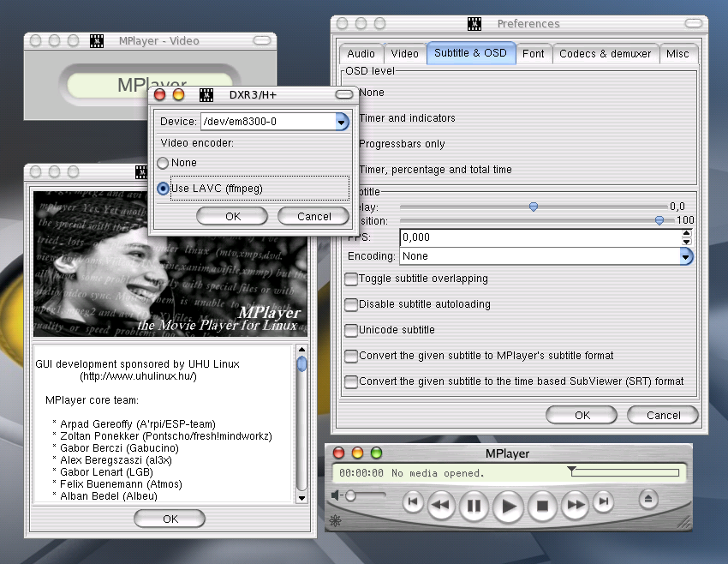This screenshot has height=564, width=728.
Task: Switch to the Video tab
Action: click(404, 54)
